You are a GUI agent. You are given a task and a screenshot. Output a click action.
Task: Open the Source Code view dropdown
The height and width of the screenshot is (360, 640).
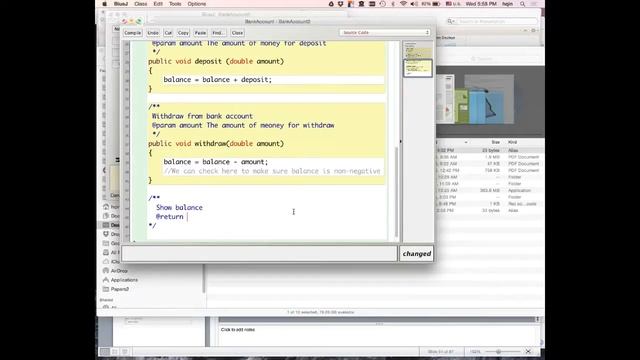[385, 32]
